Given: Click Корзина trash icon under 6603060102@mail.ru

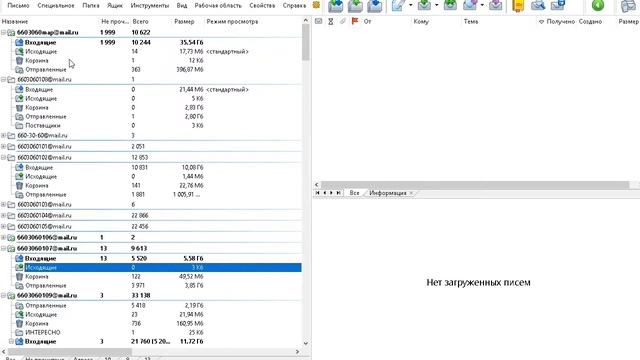Looking at the screenshot, I should pyautogui.click(x=19, y=186).
